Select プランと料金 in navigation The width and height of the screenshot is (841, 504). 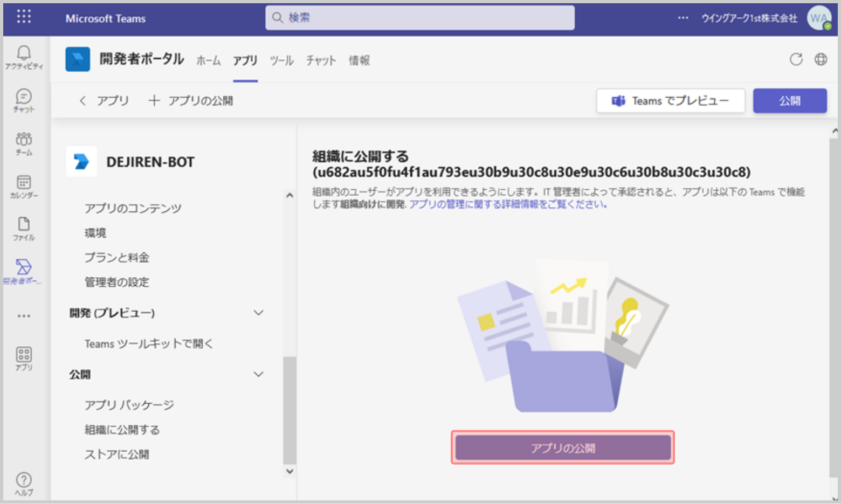pos(117,258)
